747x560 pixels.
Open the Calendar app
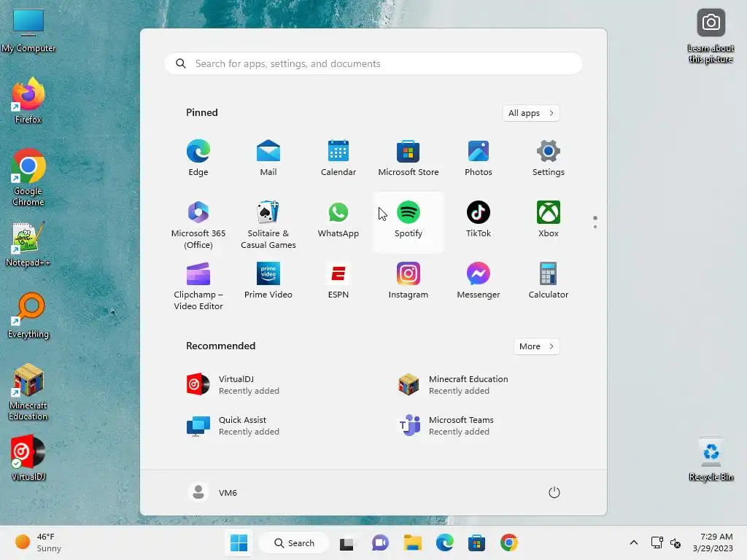(x=338, y=158)
